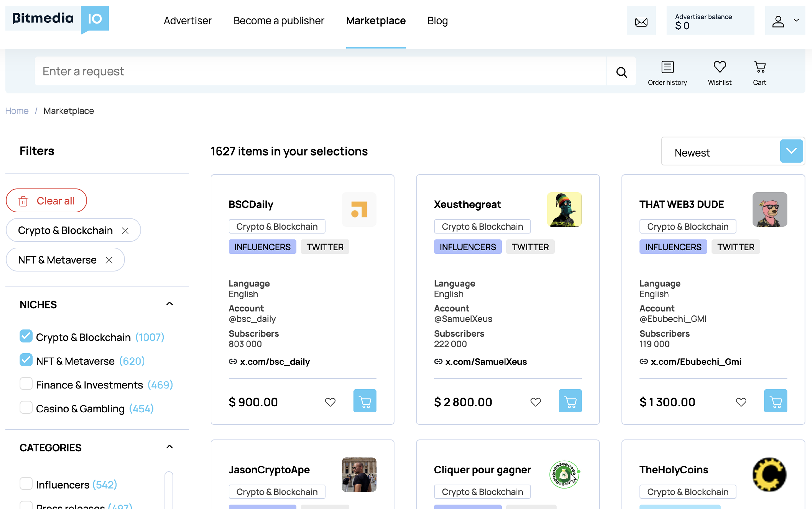Image resolution: width=812 pixels, height=509 pixels.
Task: Click the categories list scrollbar
Action: click(x=168, y=490)
